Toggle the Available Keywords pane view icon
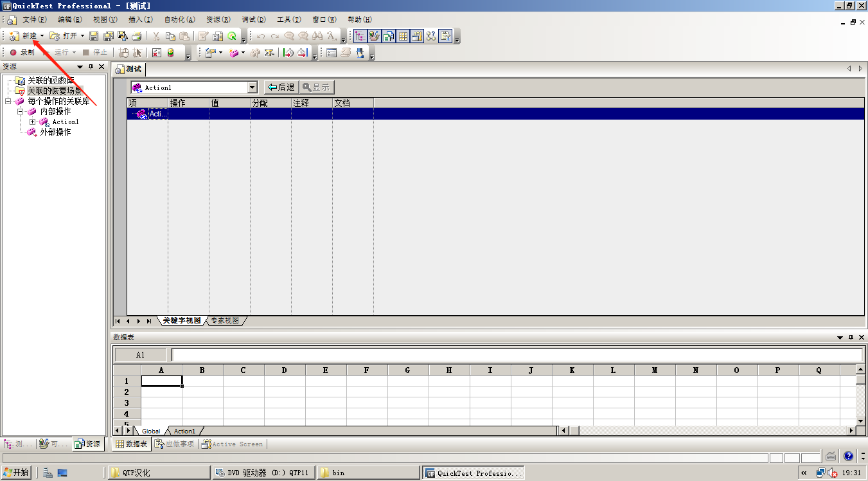 tap(375, 36)
